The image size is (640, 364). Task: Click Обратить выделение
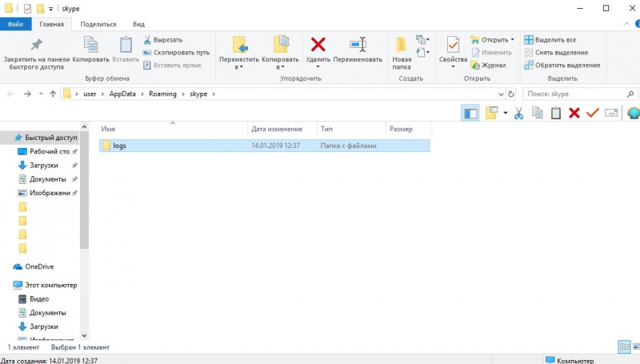pos(562,66)
